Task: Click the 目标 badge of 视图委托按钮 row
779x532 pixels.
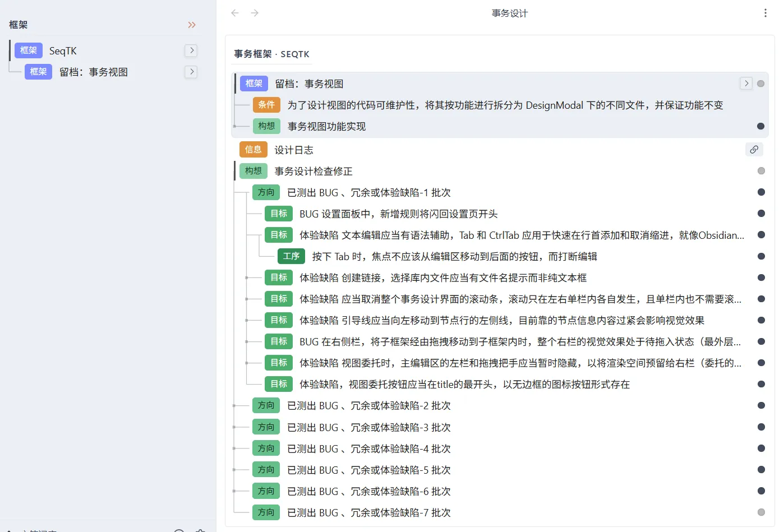Action: tap(279, 384)
